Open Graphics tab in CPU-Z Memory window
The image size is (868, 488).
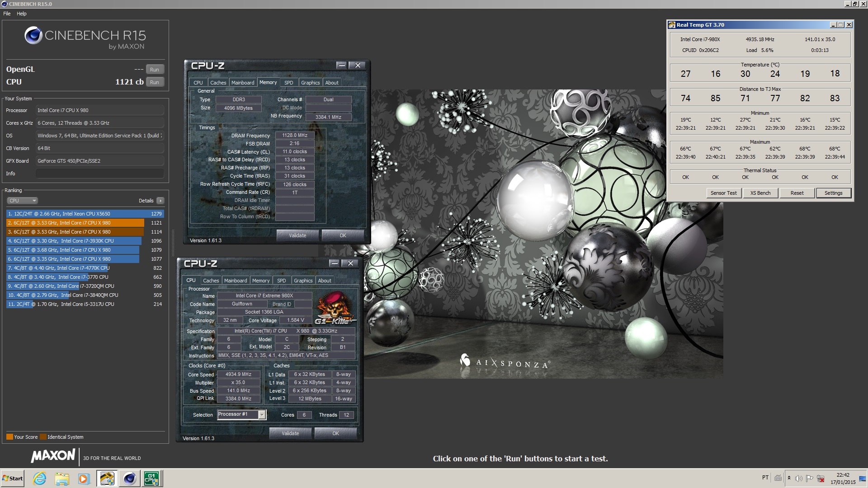[310, 83]
